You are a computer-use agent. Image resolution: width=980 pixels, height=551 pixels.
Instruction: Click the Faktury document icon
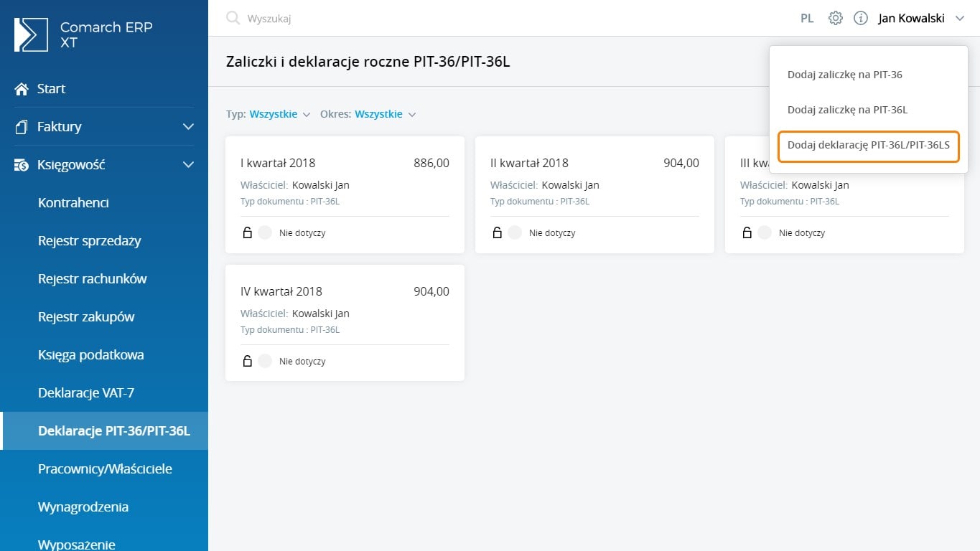pyautogui.click(x=22, y=127)
